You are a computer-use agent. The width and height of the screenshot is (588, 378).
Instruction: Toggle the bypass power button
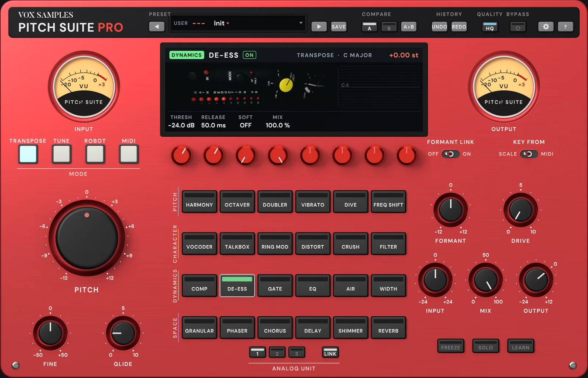pyautogui.click(x=518, y=27)
